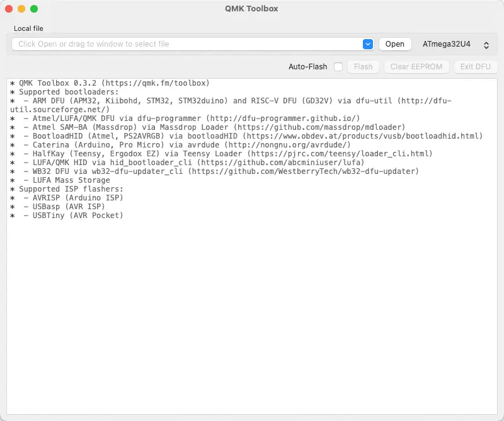The image size is (504, 421).
Task: Click the 'QMK Toolbox 0.3.2' log line
Action: pos(110,83)
